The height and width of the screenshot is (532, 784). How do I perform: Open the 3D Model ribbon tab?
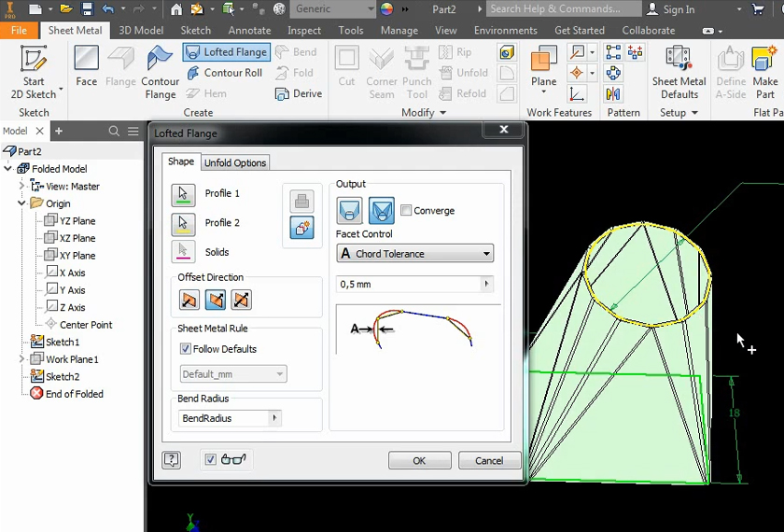click(141, 30)
